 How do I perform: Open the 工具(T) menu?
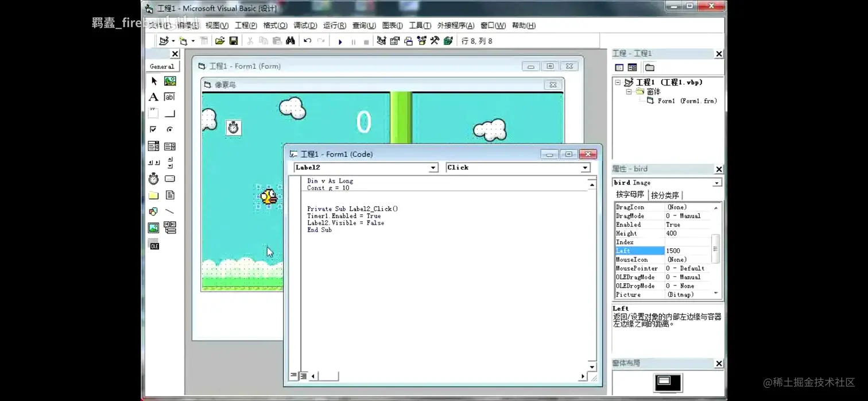tap(420, 25)
